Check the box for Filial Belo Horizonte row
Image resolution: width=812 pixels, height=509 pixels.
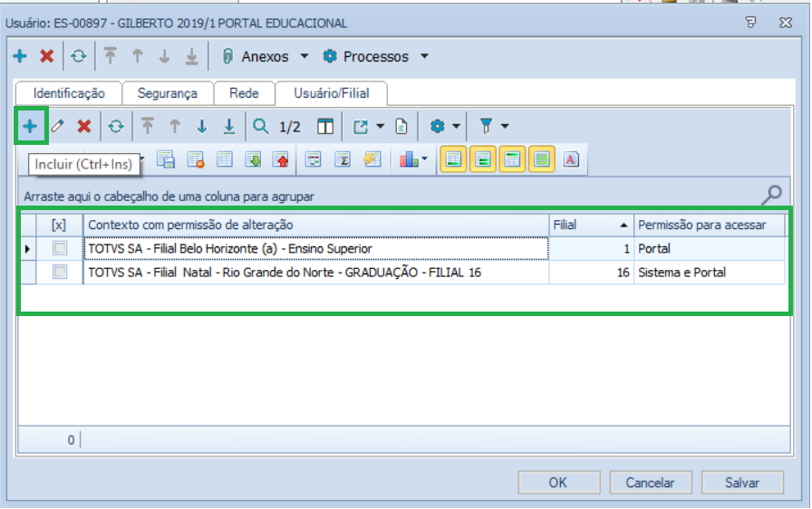click(x=60, y=248)
